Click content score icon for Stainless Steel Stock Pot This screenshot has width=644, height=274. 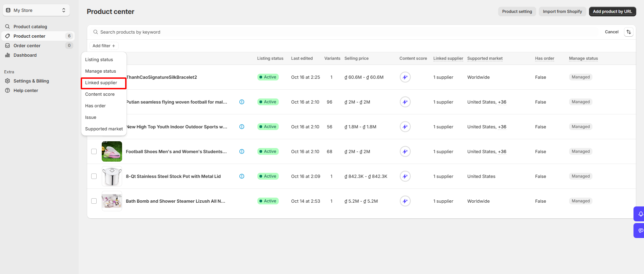click(405, 176)
